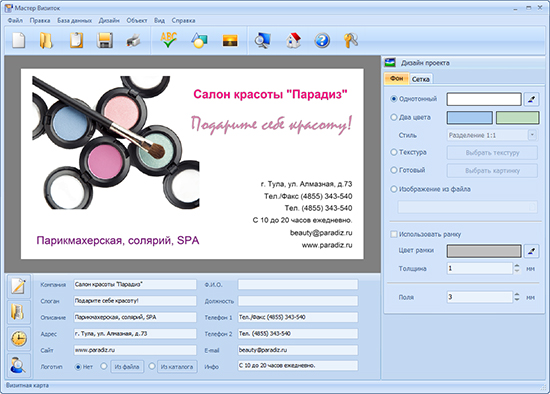550x394 pixels.
Task: Select the Текстура background option
Action: (394, 152)
